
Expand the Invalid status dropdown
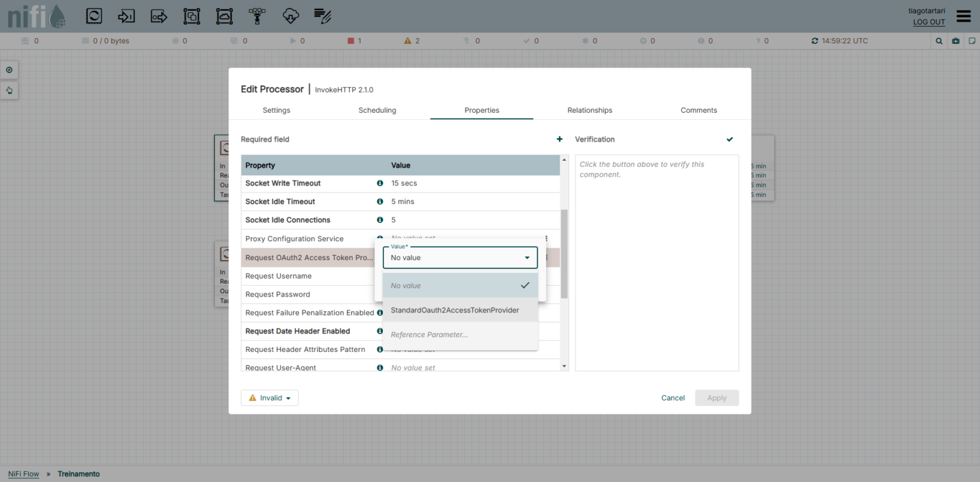[x=269, y=397]
